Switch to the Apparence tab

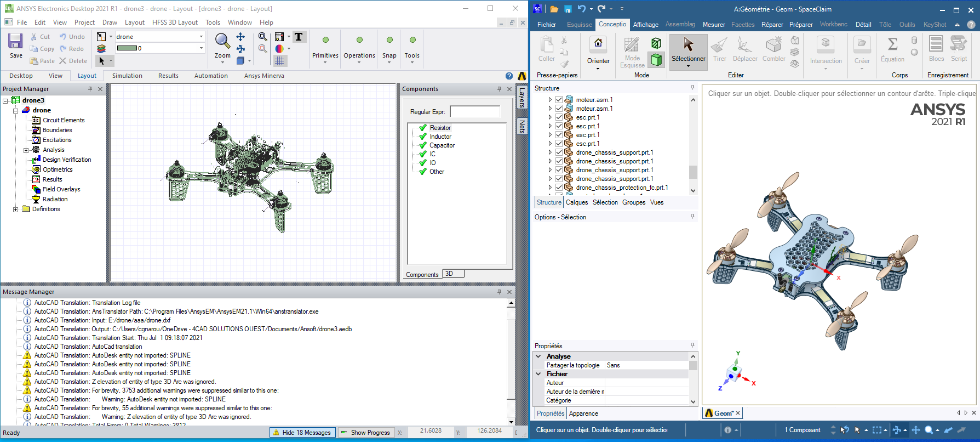pyautogui.click(x=583, y=413)
